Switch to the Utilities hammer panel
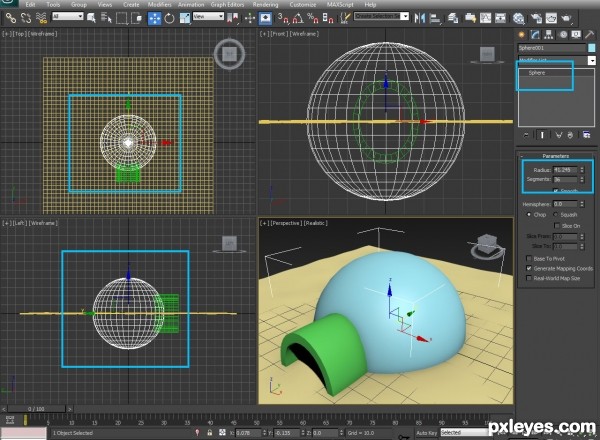The image size is (600, 440). (590, 35)
